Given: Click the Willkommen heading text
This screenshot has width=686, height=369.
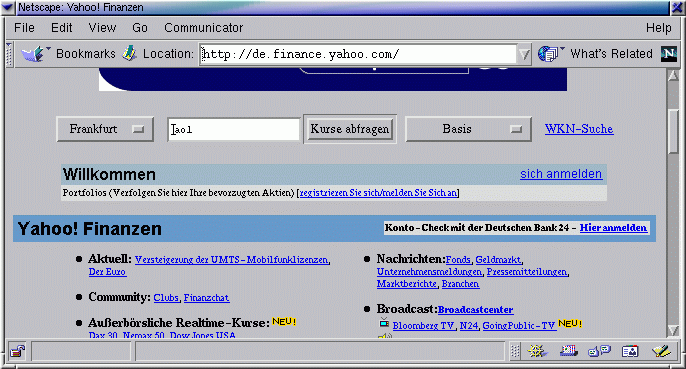Looking at the screenshot, I should [x=109, y=174].
